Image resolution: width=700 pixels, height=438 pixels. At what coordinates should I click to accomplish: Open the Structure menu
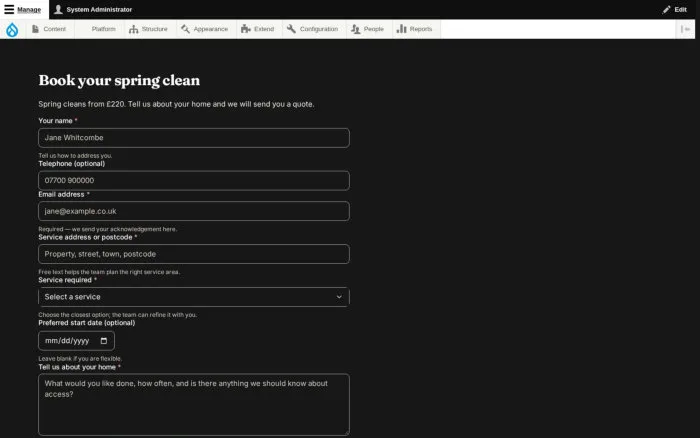pyautogui.click(x=149, y=29)
